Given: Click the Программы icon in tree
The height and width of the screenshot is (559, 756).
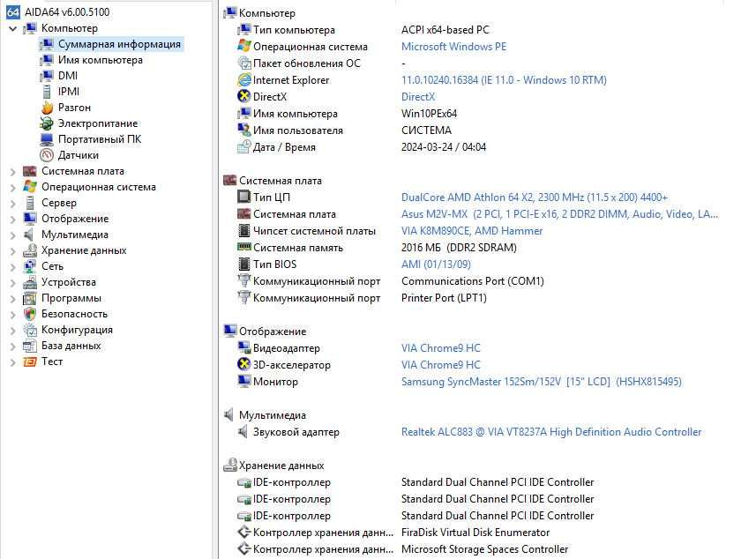Looking at the screenshot, I should coord(30,298).
